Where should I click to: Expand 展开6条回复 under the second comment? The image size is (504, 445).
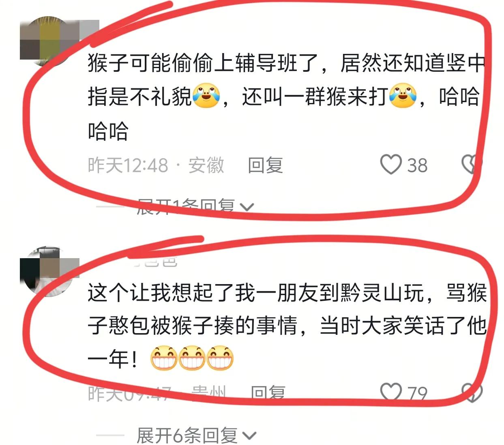[x=196, y=436]
